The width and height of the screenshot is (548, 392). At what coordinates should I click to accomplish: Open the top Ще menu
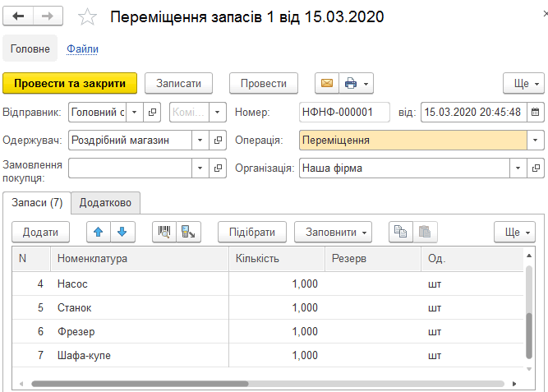point(523,83)
